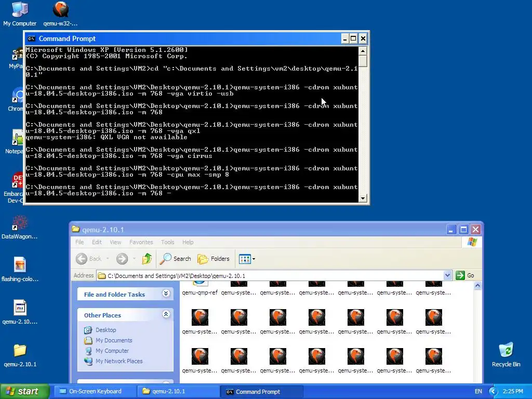The height and width of the screenshot is (399, 532).
Task: Click Command Prompt scrollbar up arrow
Action: (x=363, y=51)
